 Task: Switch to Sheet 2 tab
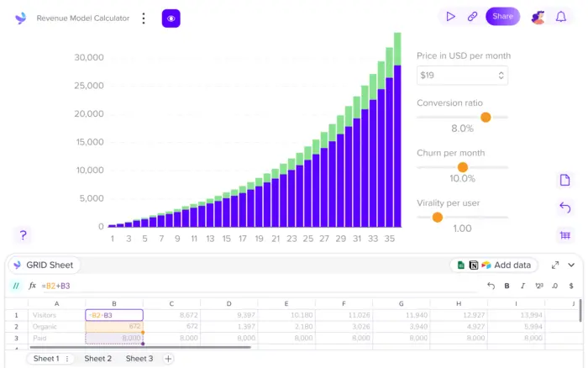tap(98, 359)
